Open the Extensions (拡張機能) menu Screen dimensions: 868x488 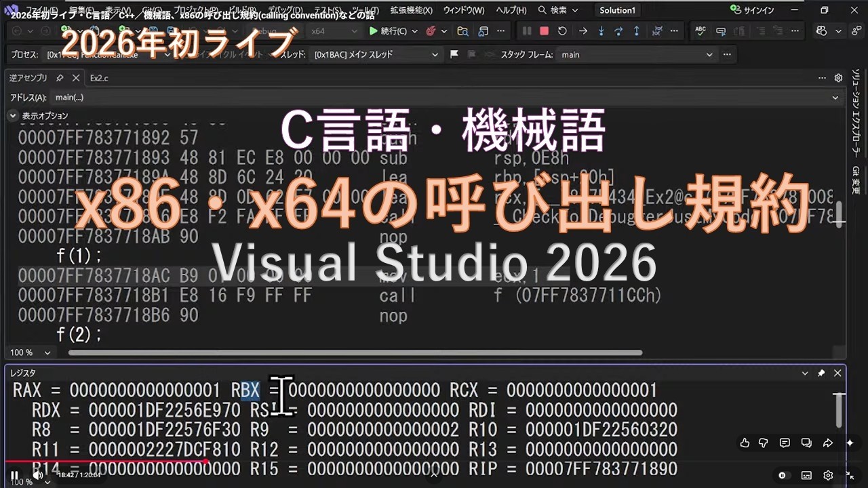point(411,10)
